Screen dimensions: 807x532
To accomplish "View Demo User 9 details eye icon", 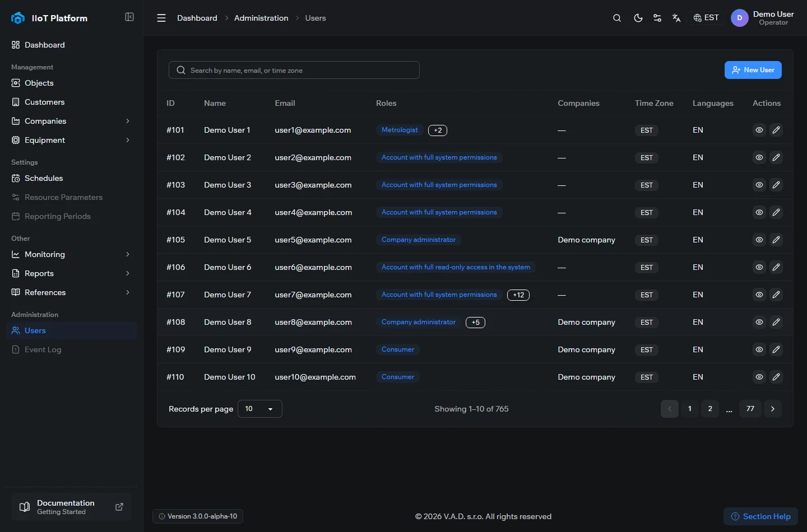I will pos(759,349).
